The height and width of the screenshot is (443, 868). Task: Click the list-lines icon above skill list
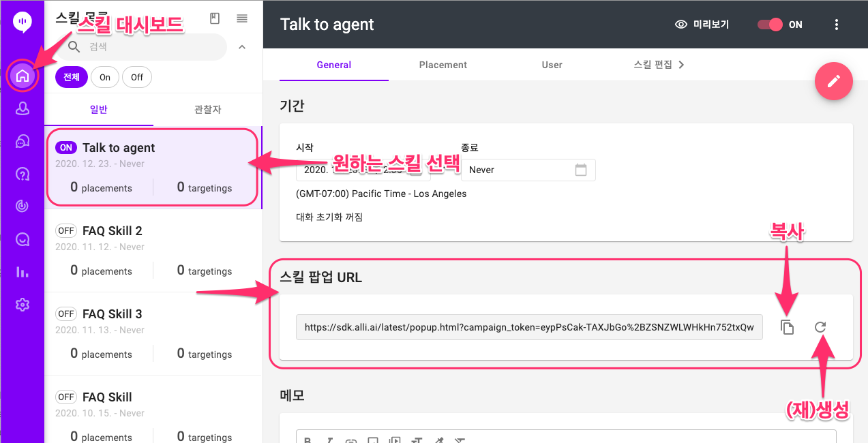click(242, 18)
